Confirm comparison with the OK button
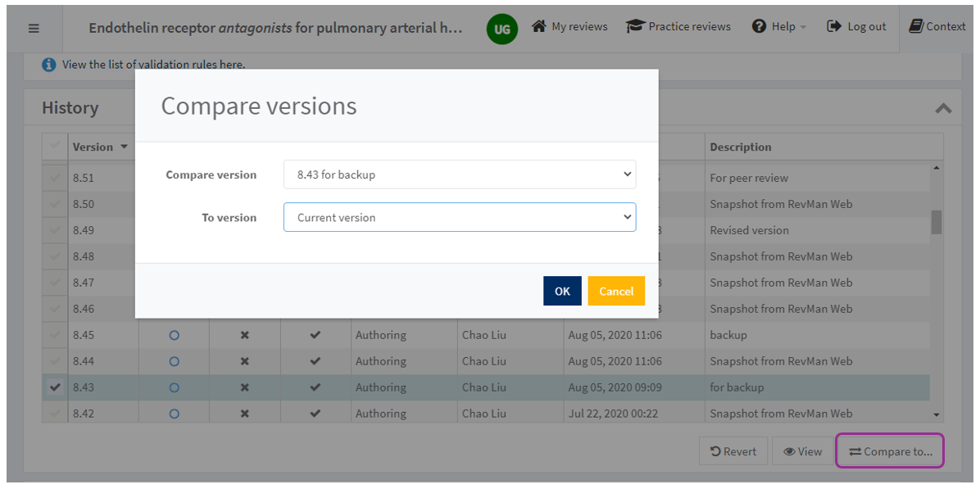The width and height of the screenshot is (980, 489). [x=562, y=291]
